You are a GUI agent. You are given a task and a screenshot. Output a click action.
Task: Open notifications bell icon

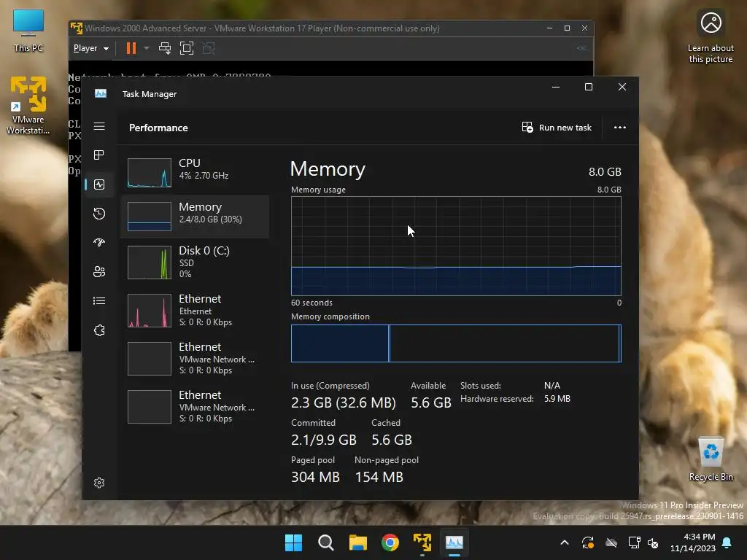click(x=727, y=542)
